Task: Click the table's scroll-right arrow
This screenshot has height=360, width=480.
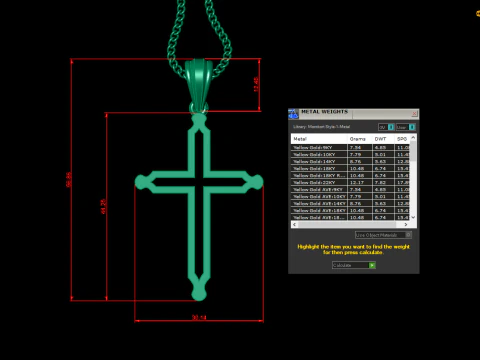Action: [x=406, y=225]
